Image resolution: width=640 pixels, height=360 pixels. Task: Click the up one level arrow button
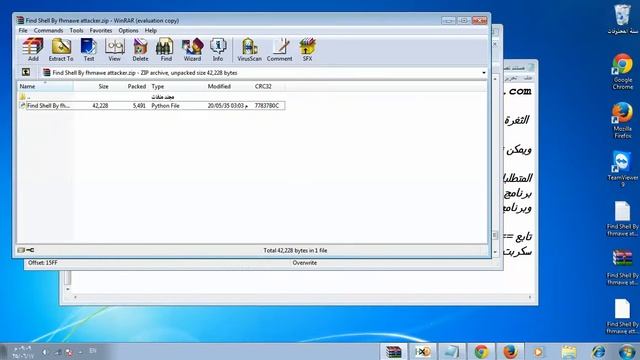[26, 72]
